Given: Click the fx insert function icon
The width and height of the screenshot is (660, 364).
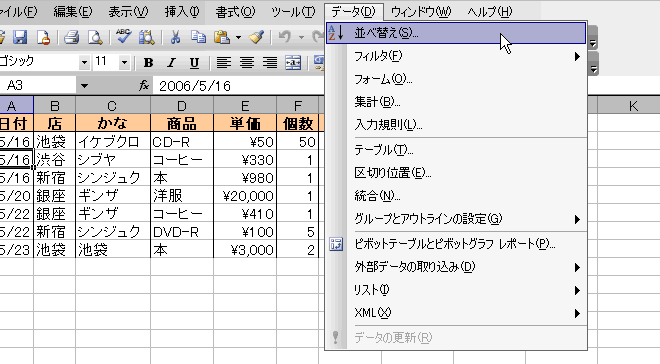Looking at the screenshot, I should point(144,85).
